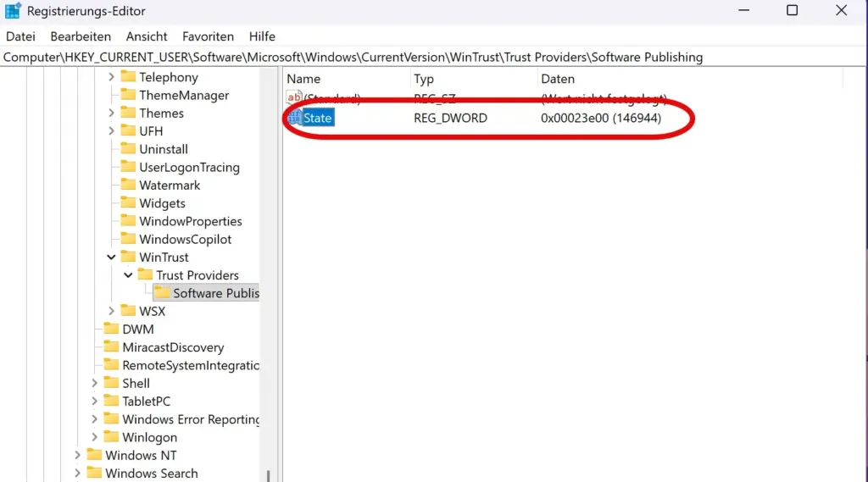Expand the Windows NT tree node

click(x=77, y=456)
